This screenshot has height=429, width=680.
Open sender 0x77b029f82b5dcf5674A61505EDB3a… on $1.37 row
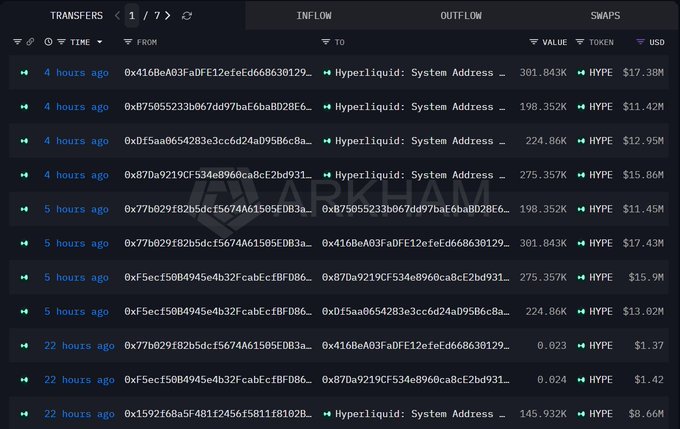(218, 346)
